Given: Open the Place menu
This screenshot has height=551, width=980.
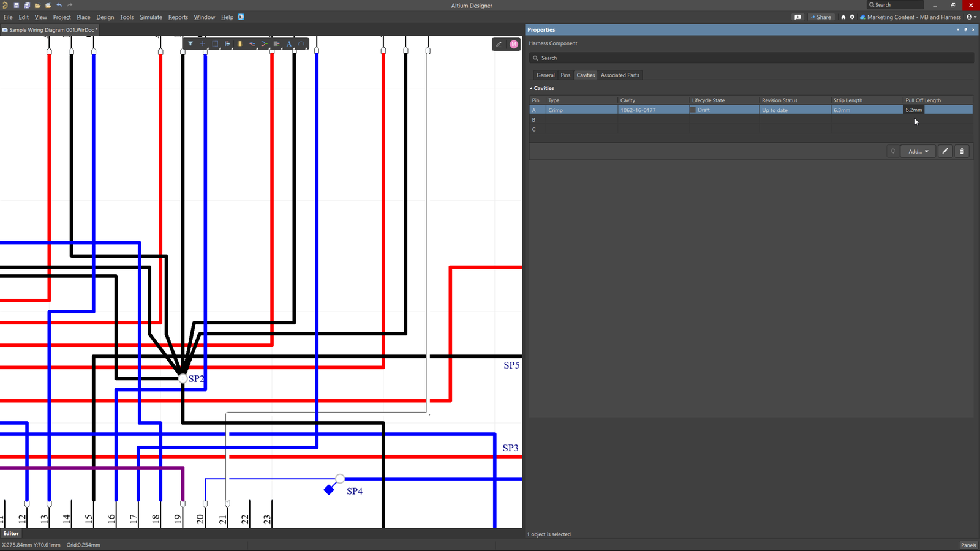Looking at the screenshot, I should point(83,17).
